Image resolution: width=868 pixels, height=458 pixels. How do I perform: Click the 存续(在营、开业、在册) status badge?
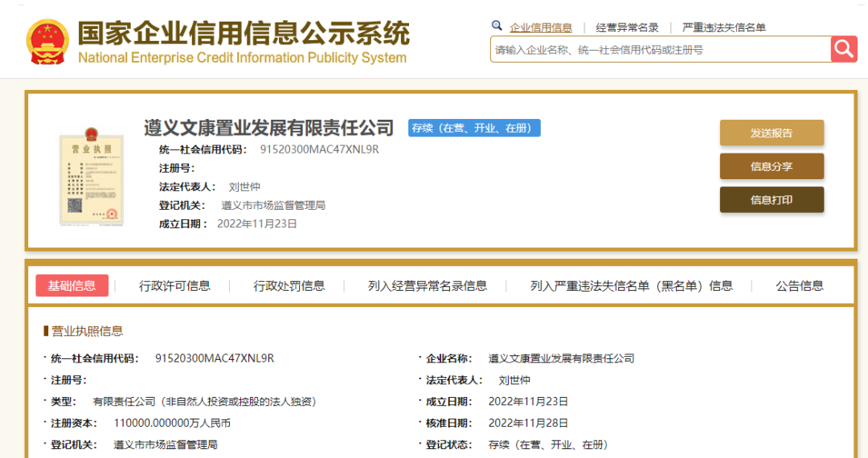(474, 128)
